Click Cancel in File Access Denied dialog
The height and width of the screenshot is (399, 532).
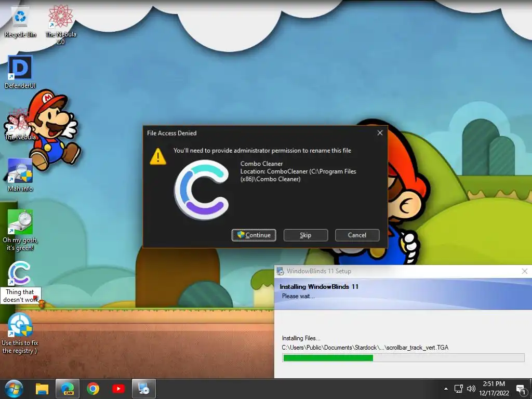click(x=357, y=235)
